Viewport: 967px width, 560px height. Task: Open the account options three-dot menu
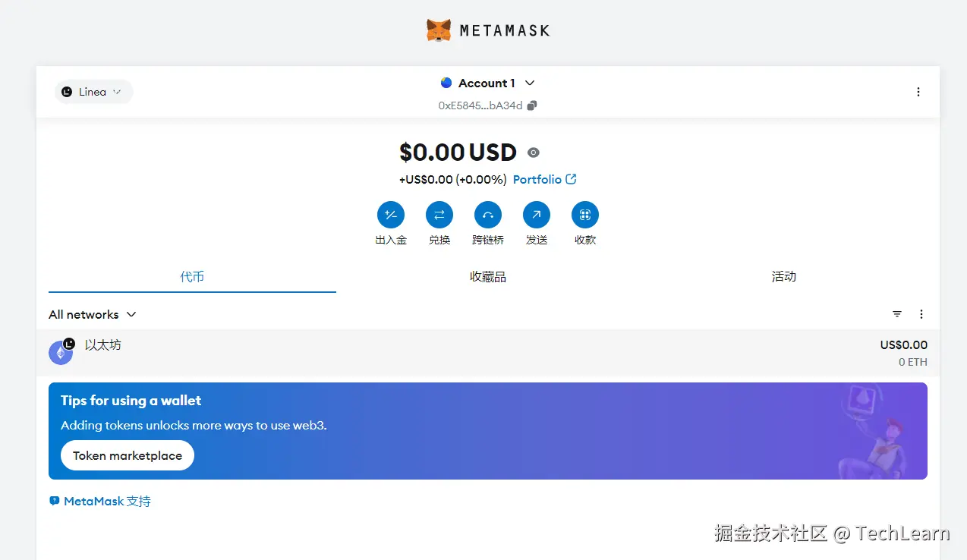(x=918, y=92)
